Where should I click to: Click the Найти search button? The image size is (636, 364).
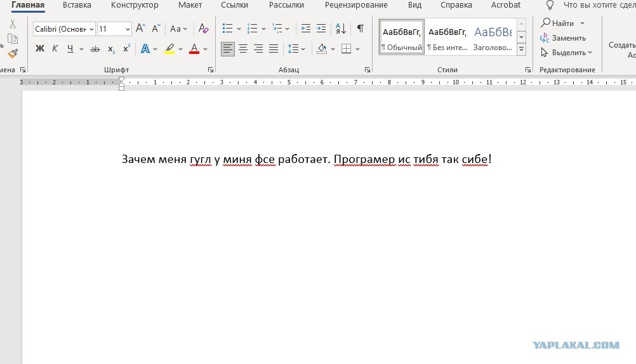pyautogui.click(x=558, y=23)
